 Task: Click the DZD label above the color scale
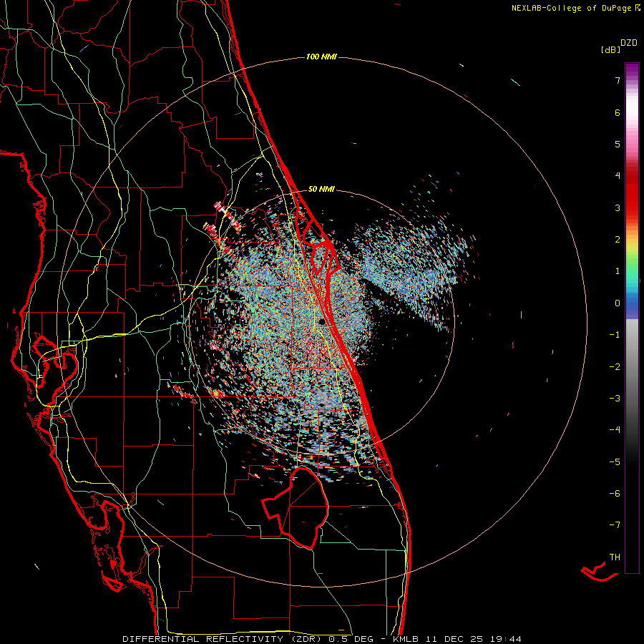click(629, 43)
